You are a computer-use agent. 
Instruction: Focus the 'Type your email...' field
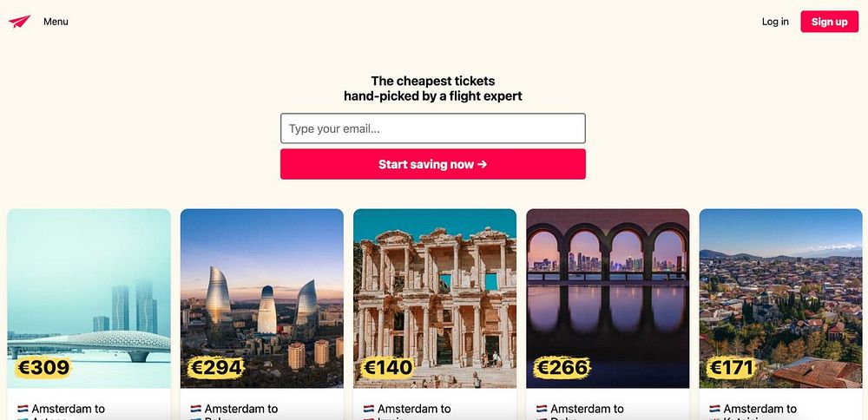(x=433, y=128)
